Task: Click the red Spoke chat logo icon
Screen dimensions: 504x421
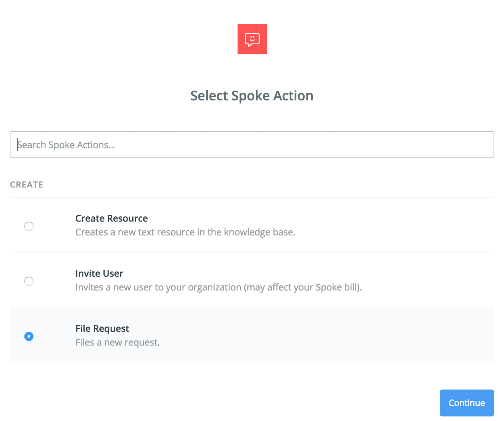Action: click(x=252, y=39)
